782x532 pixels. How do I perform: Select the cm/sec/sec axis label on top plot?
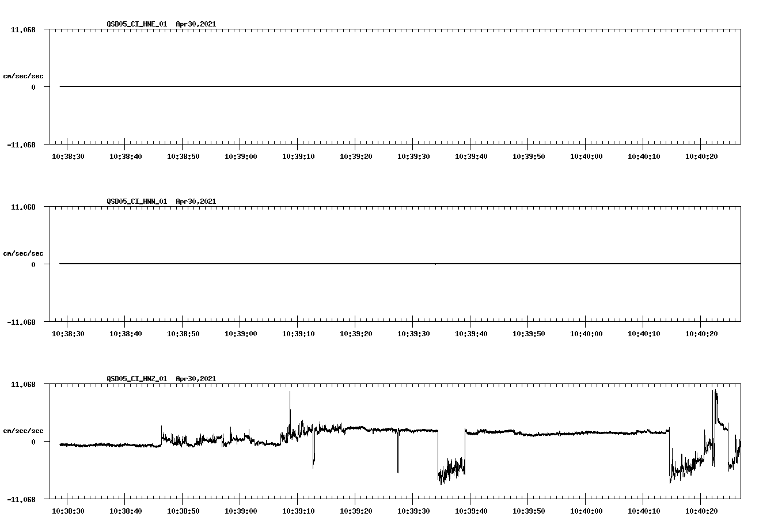[x=24, y=75]
